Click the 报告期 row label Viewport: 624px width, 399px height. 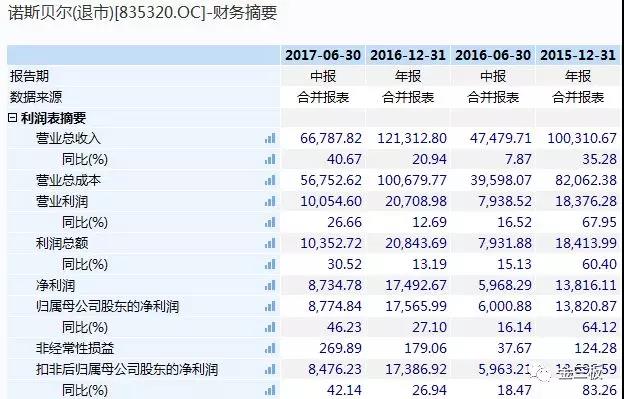pyautogui.click(x=29, y=76)
